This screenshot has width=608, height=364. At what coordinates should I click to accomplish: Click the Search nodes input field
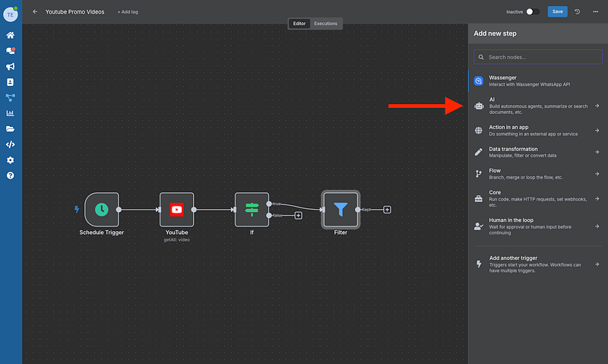tap(537, 57)
